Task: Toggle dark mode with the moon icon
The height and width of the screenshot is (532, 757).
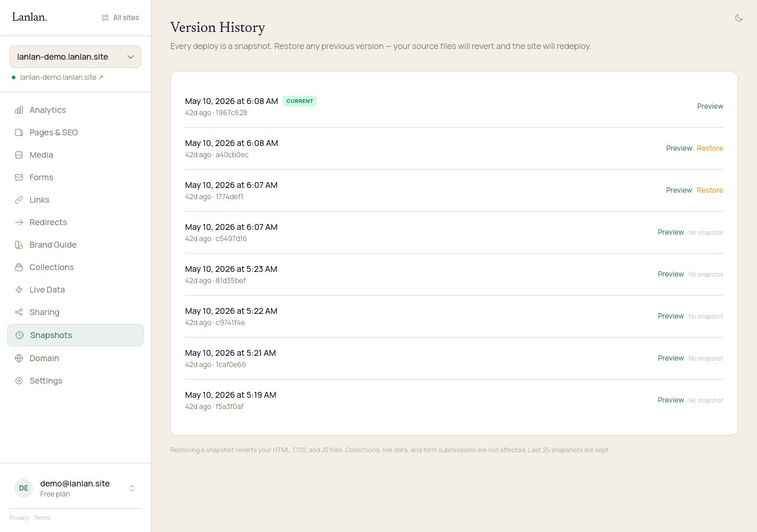Action: click(739, 18)
